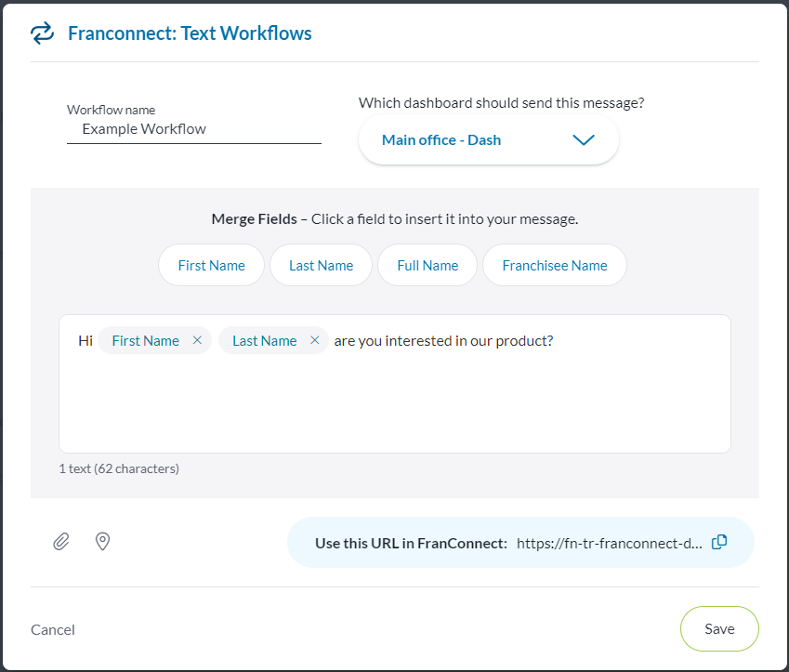Viewport: 789px width, 672px height.
Task: Click inside the message body text area
Action: [x=394, y=404]
